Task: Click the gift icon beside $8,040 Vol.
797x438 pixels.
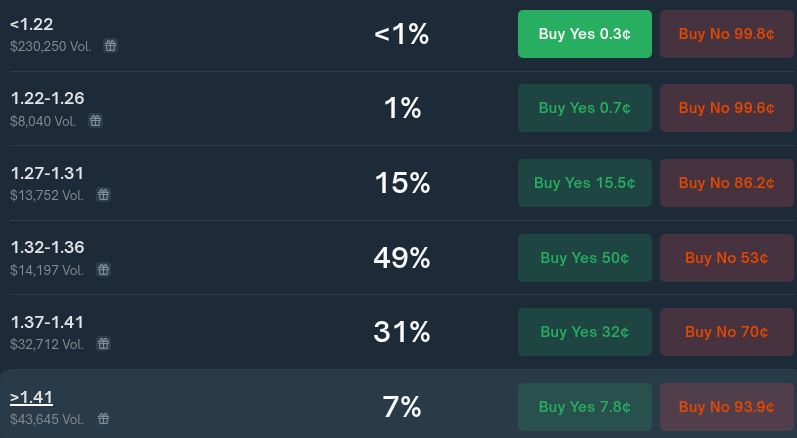Action: (95, 121)
